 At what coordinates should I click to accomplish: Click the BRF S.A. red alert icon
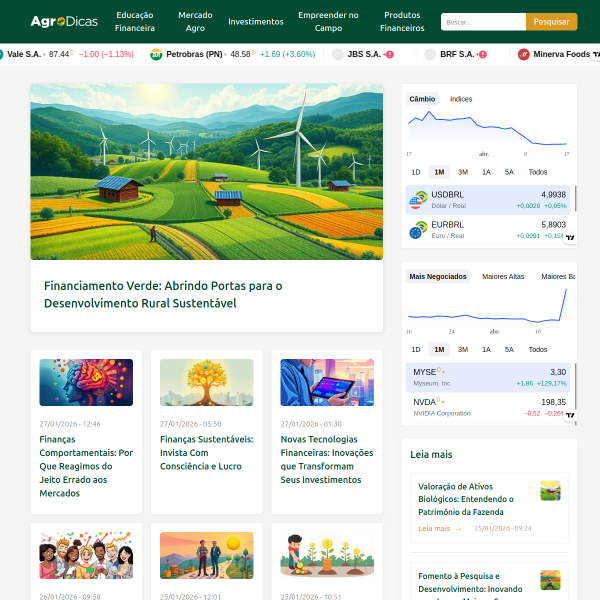tap(483, 55)
